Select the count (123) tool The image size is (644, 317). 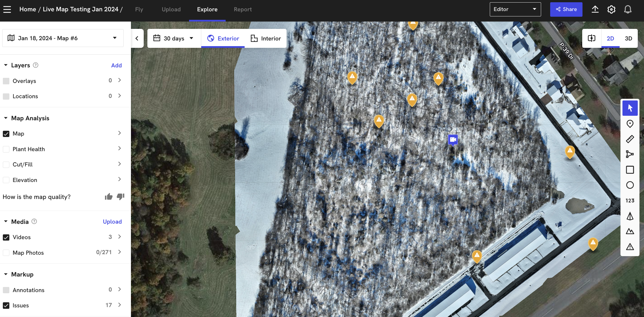tap(630, 201)
